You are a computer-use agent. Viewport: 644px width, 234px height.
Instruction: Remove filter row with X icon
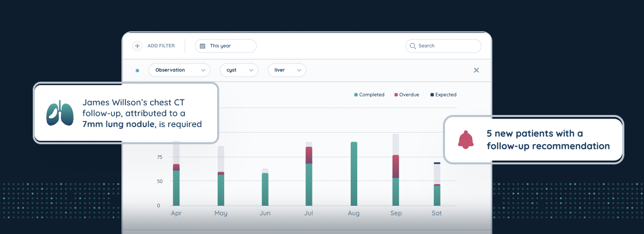coord(476,70)
